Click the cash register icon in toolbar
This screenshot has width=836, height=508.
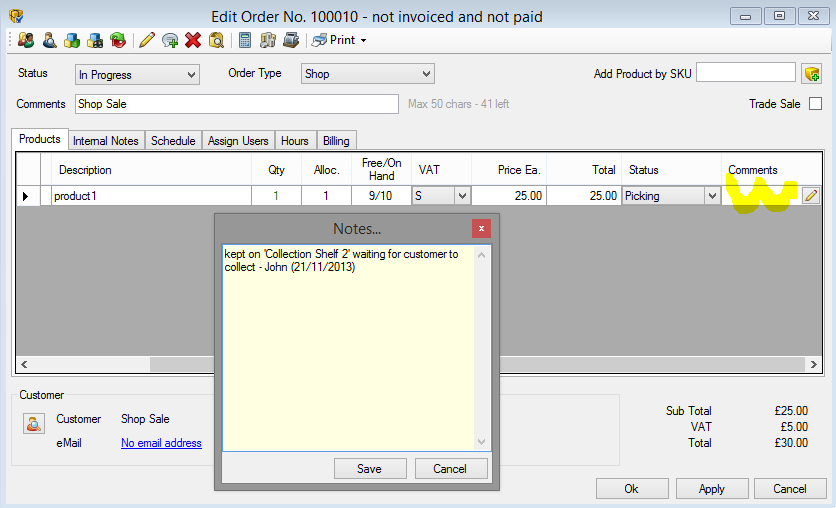290,40
